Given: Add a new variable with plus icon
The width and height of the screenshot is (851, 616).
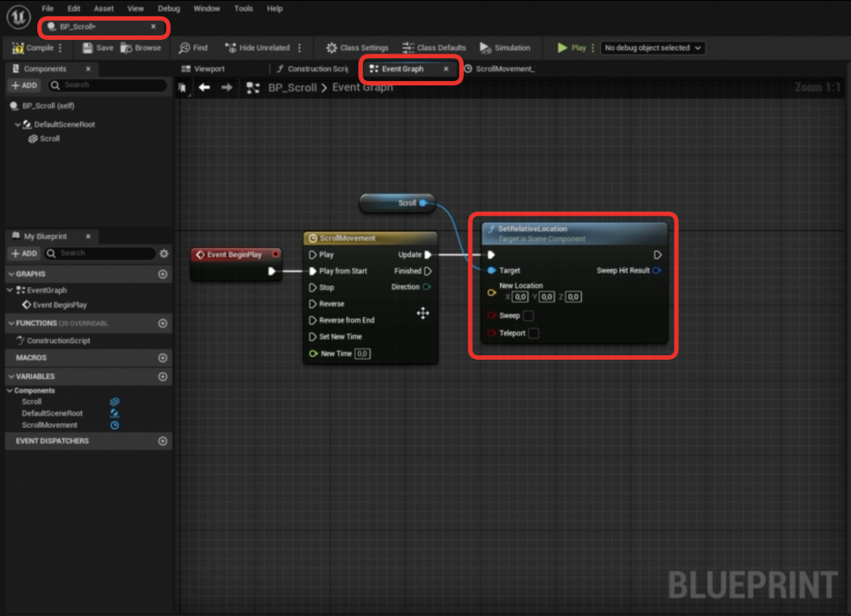Looking at the screenshot, I should pyautogui.click(x=162, y=376).
